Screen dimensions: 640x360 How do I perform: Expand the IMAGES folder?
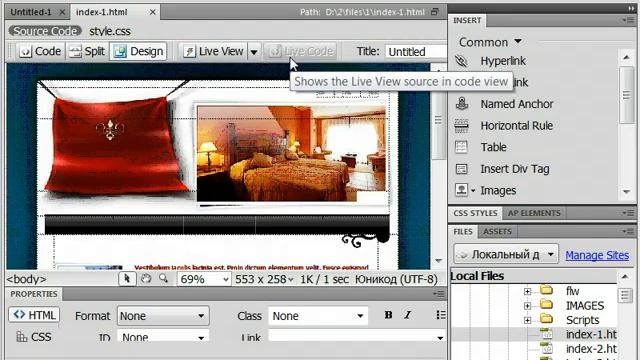click(x=527, y=306)
